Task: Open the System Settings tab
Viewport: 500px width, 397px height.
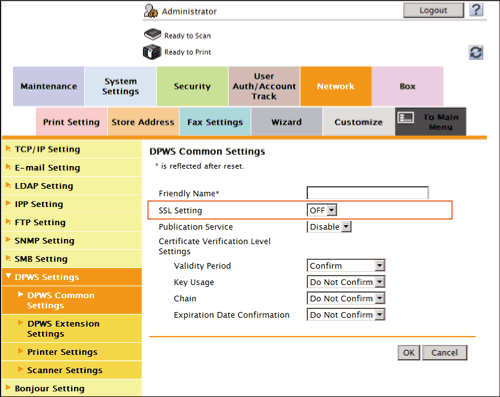Action: point(120,86)
